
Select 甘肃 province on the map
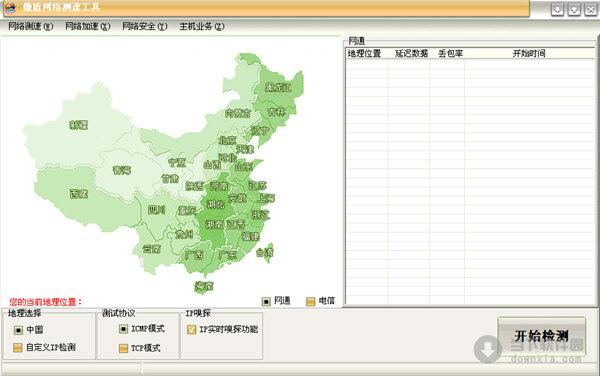170,179
